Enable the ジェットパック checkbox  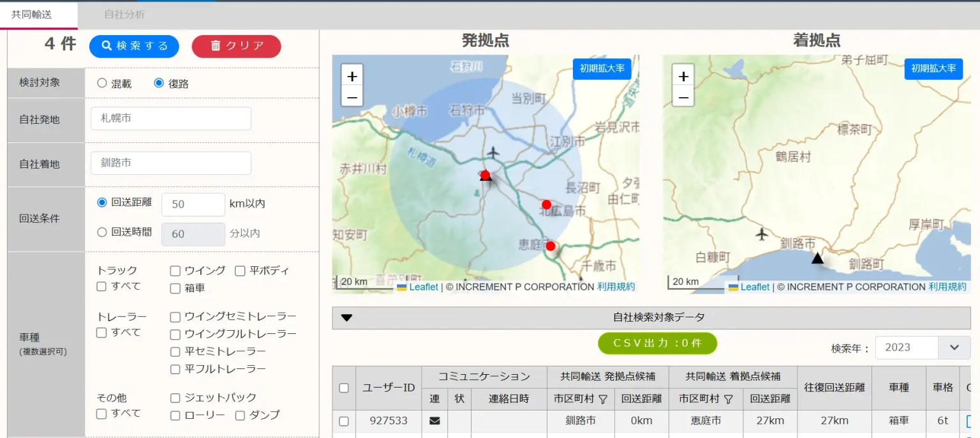click(175, 398)
